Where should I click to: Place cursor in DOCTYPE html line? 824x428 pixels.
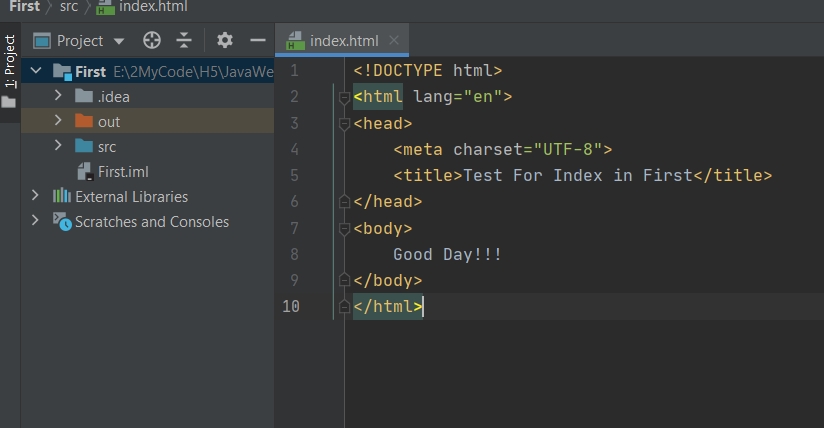point(428,70)
